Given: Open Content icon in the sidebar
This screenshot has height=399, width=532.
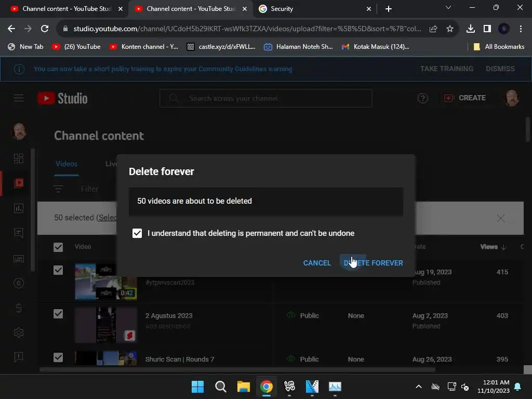Looking at the screenshot, I should (19, 183).
